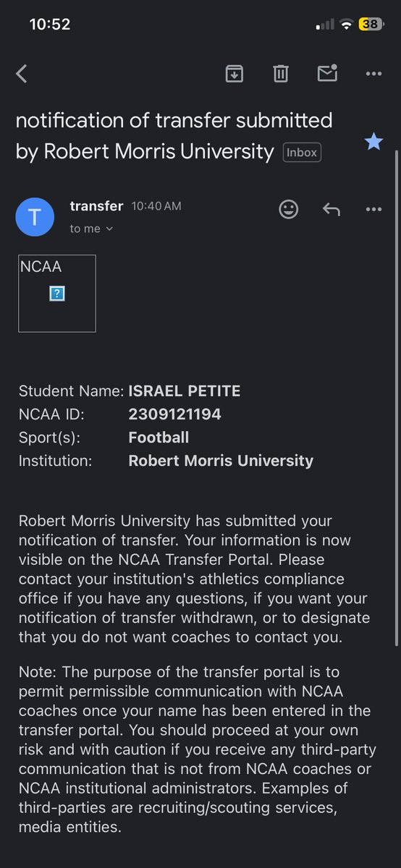The width and height of the screenshot is (401, 868).
Task: Tap the email subject "notification of transfer submitted"
Action: coord(174,120)
